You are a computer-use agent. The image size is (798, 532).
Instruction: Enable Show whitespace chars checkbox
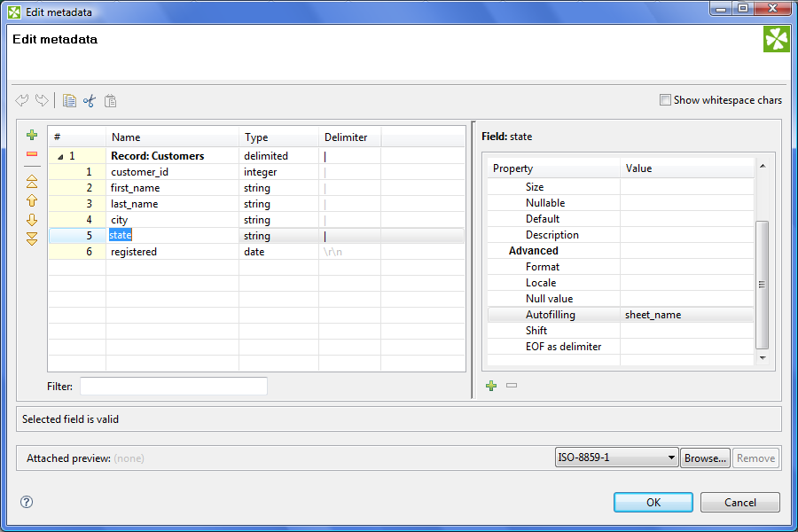(x=665, y=100)
